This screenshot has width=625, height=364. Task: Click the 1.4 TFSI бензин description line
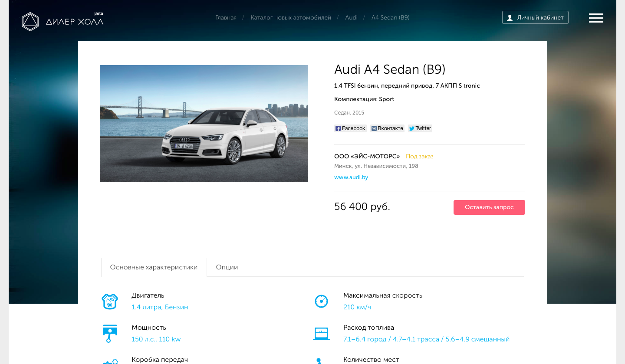pyautogui.click(x=407, y=86)
